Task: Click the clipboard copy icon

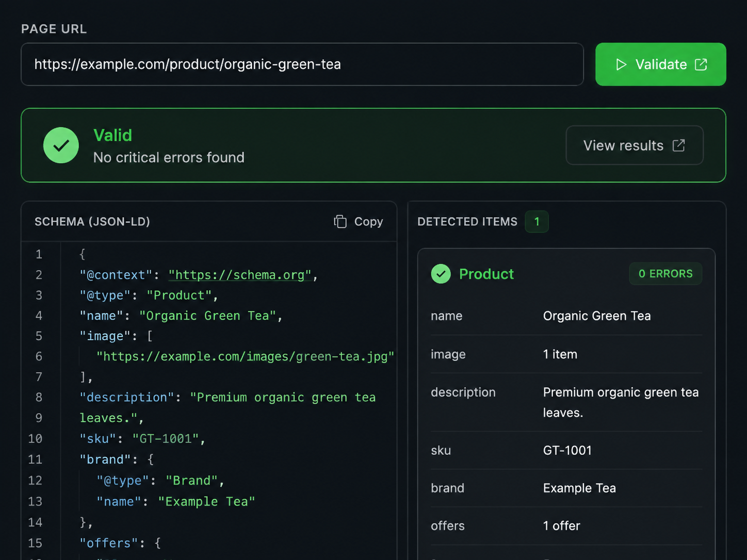Action: (x=340, y=222)
